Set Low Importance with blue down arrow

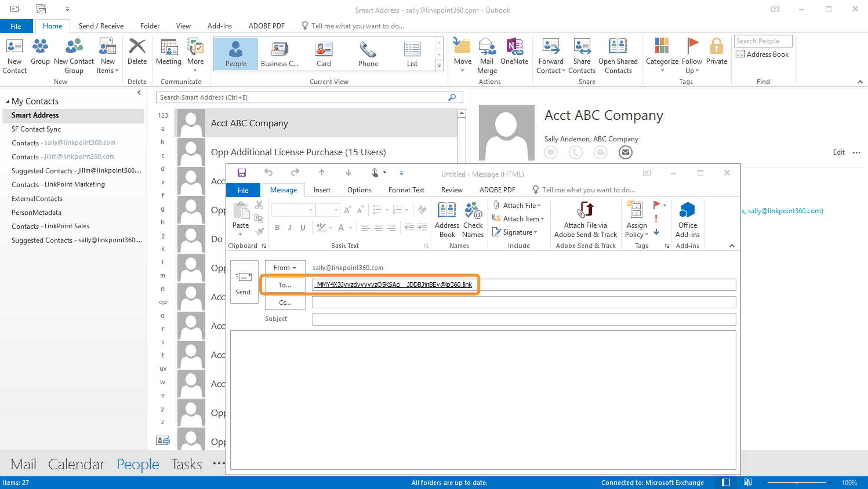656,232
